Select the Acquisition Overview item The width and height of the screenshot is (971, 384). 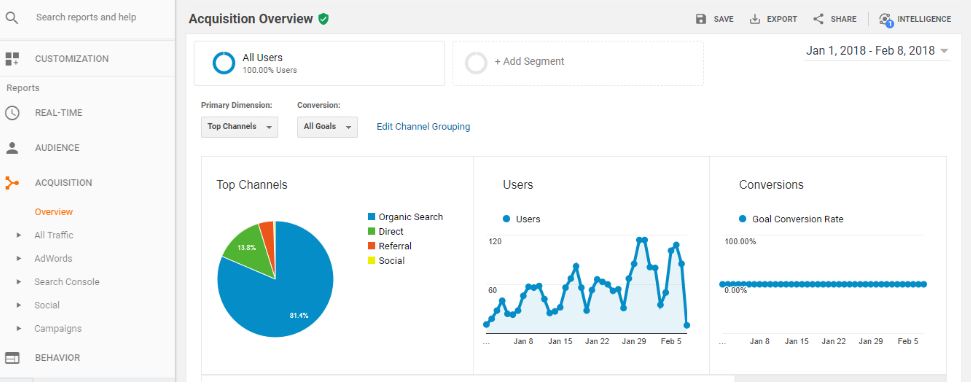(x=54, y=212)
